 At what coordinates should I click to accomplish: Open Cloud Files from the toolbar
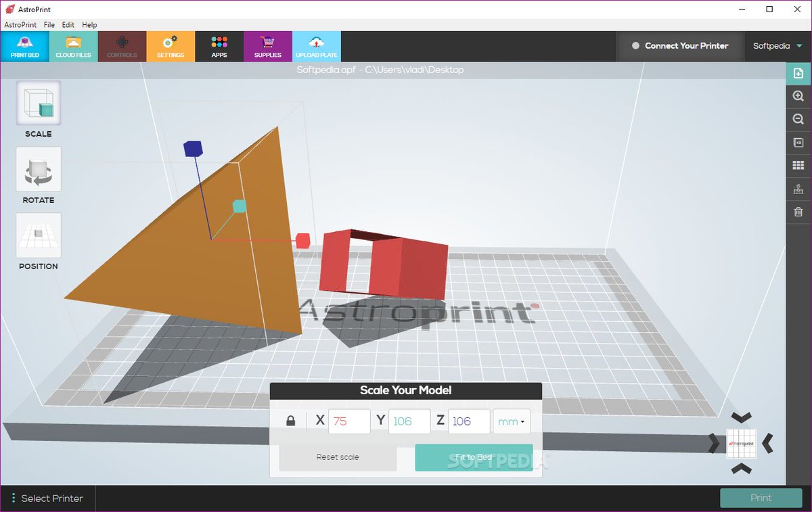click(x=73, y=46)
